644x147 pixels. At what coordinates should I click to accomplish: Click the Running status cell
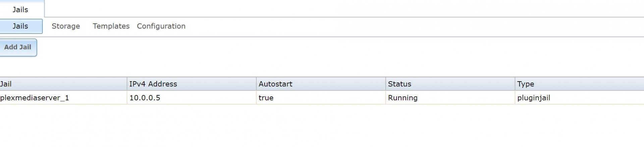450,98
